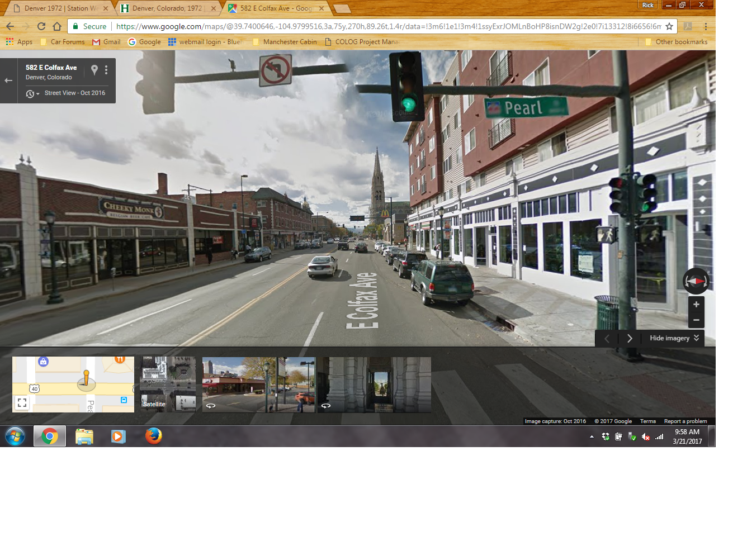Click the compass control

696,281
